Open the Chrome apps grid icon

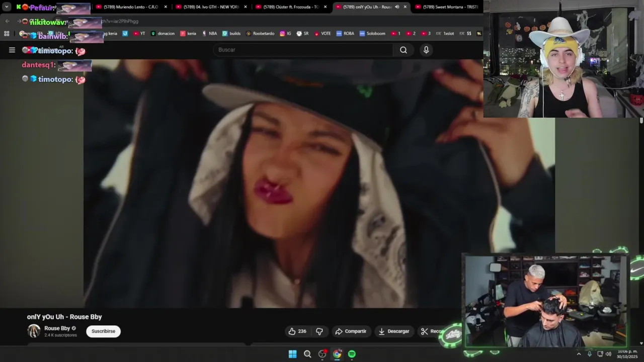(7, 34)
